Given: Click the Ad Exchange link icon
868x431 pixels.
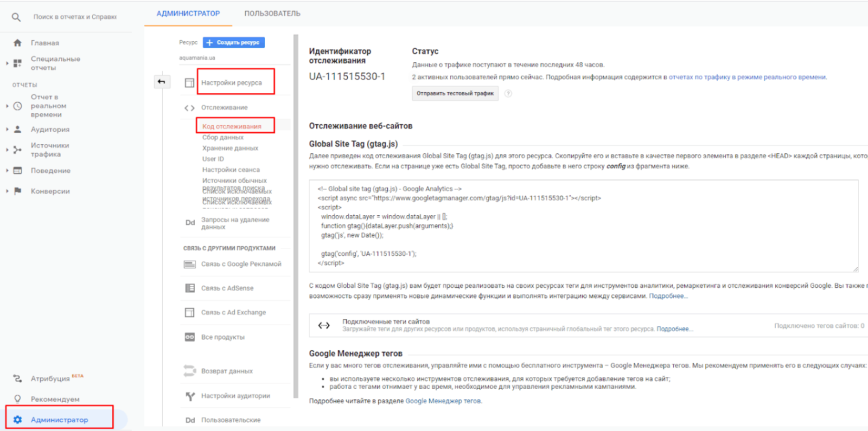Looking at the screenshot, I should tap(189, 313).
